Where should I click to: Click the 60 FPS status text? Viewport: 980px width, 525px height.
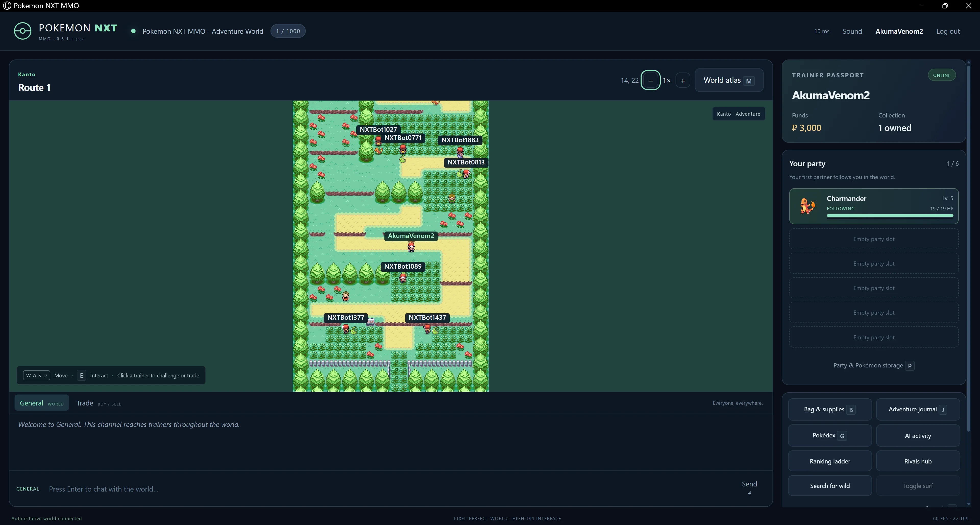tap(940, 519)
